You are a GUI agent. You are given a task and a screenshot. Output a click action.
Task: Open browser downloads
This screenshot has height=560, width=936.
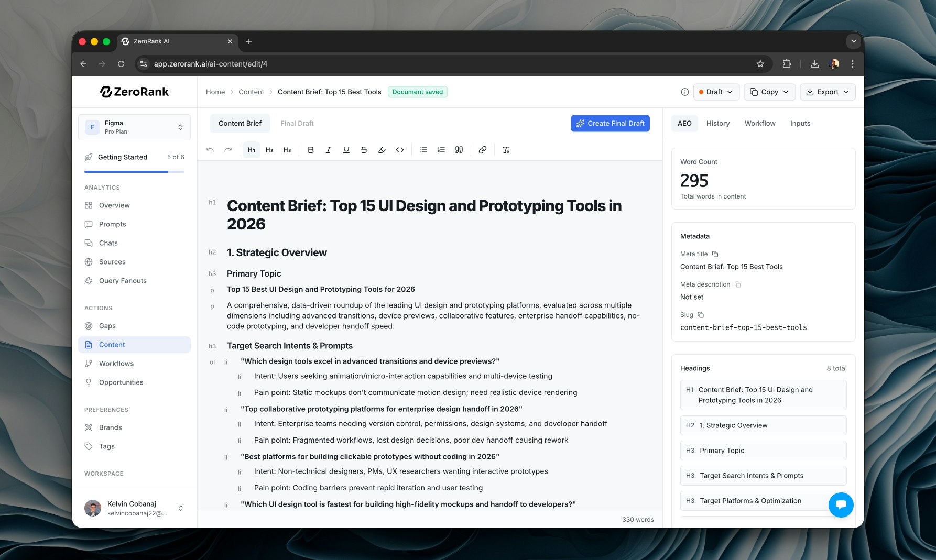815,64
